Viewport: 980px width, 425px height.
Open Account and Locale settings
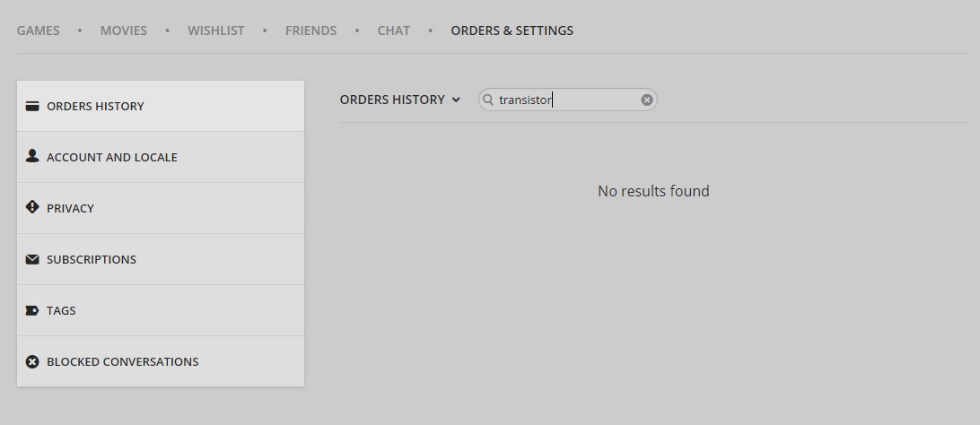[x=161, y=157]
